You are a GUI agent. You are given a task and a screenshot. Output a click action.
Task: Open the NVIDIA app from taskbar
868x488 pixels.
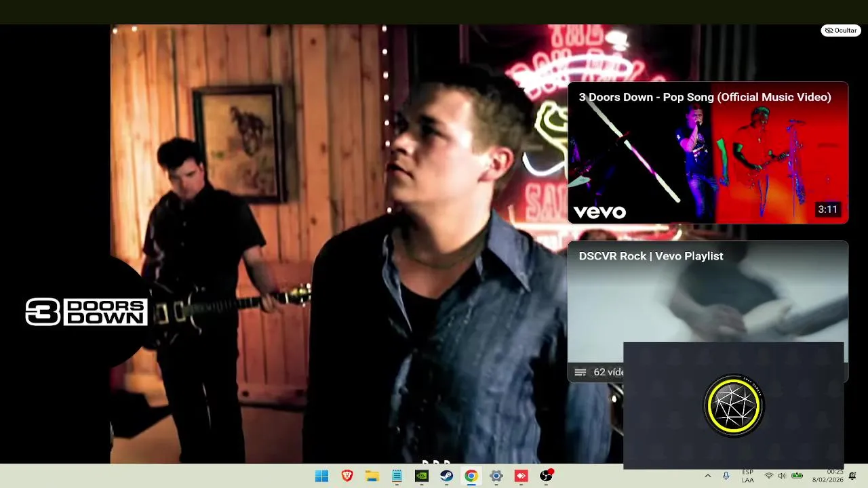(x=422, y=476)
